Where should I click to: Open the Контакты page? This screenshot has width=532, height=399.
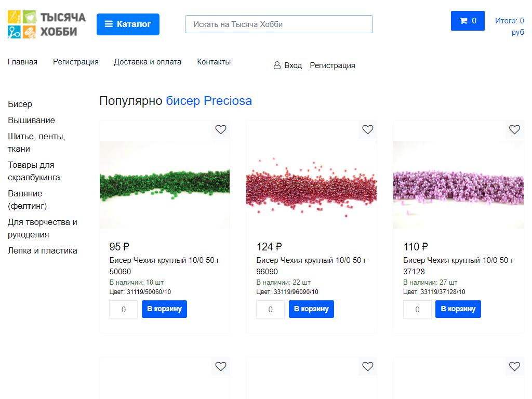[214, 62]
